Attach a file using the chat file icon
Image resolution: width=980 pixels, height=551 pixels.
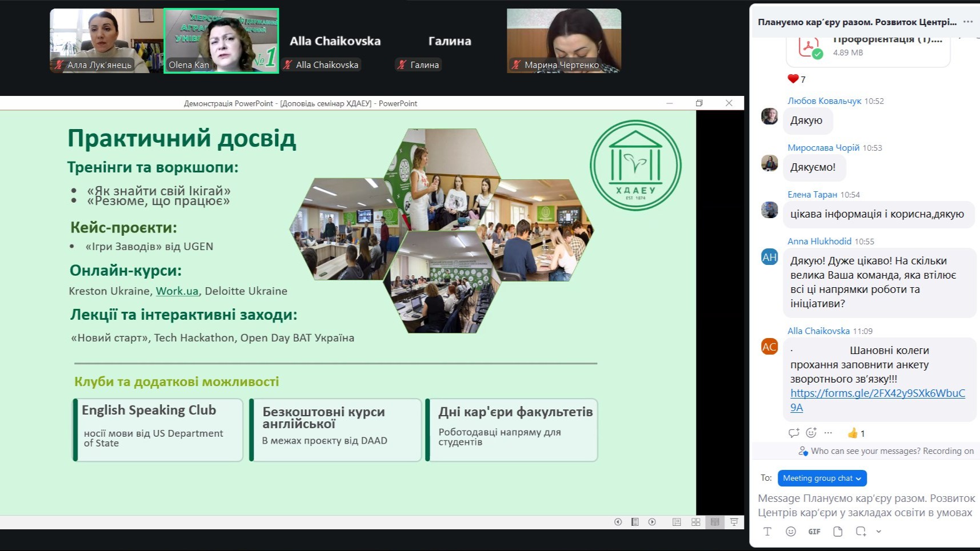tap(838, 532)
